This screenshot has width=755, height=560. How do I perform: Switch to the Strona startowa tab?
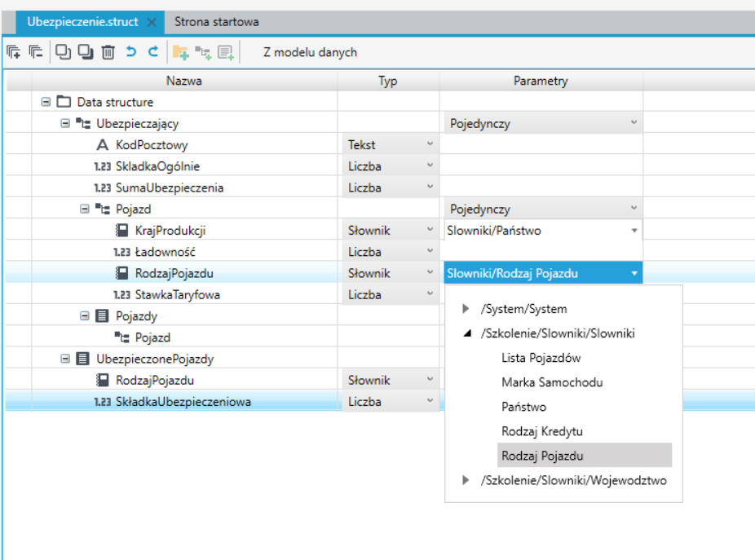(216, 22)
